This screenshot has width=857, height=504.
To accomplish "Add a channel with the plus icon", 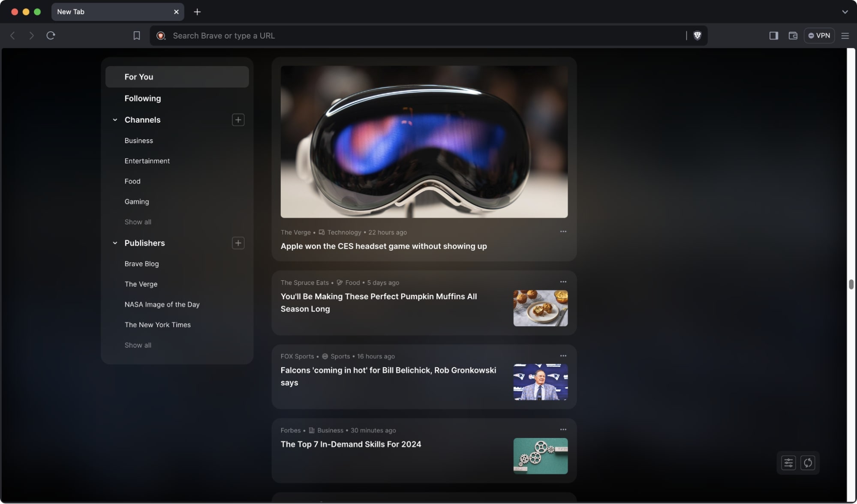I will pyautogui.click(x=238, y=120).
